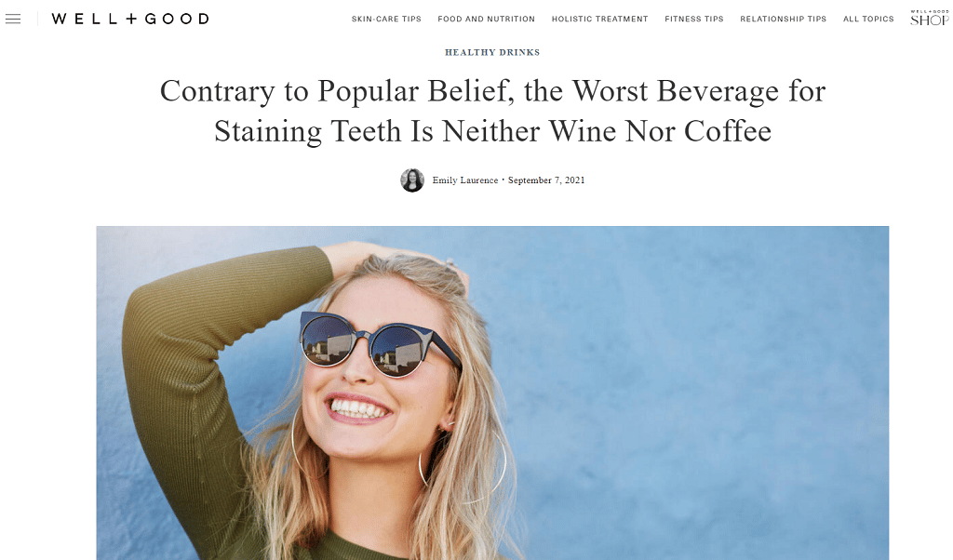Open Skin-Care Tips menu
Image resolution: width=953 pixels, height=560 pixels.
pyautogui.click(x=386, y=19)
